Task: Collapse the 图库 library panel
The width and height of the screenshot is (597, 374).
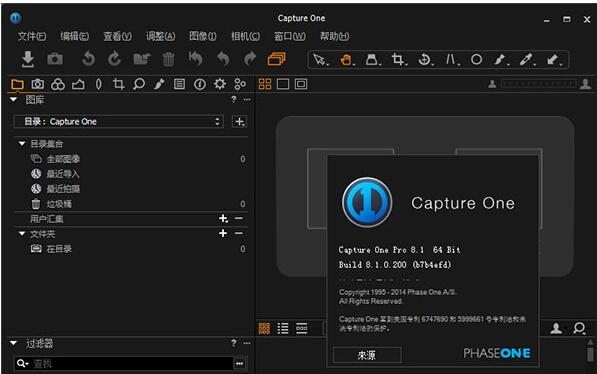Action: (14, 100)
